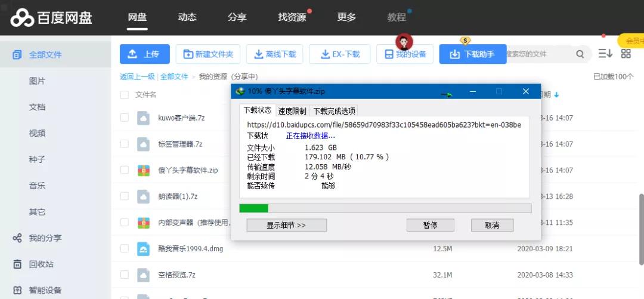Click the search magnifier icon
This screenshot has height=299, width=644.
(580, 54)
